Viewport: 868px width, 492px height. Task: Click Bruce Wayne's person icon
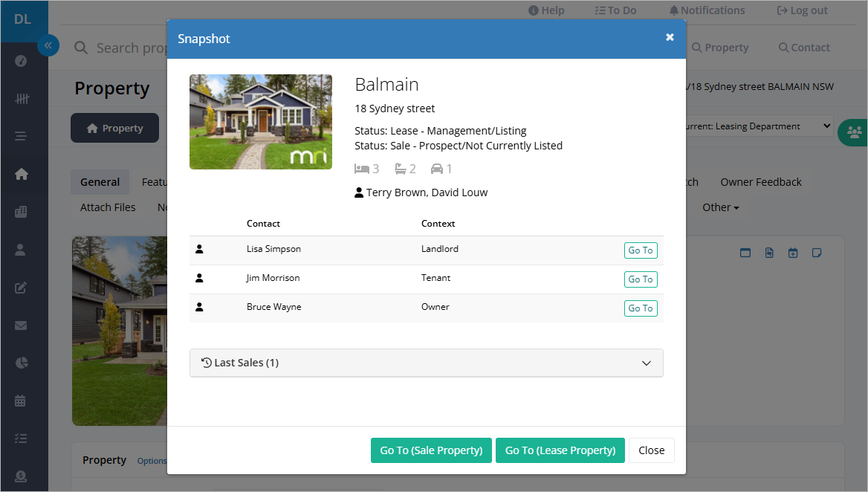[x=199, y=307]
